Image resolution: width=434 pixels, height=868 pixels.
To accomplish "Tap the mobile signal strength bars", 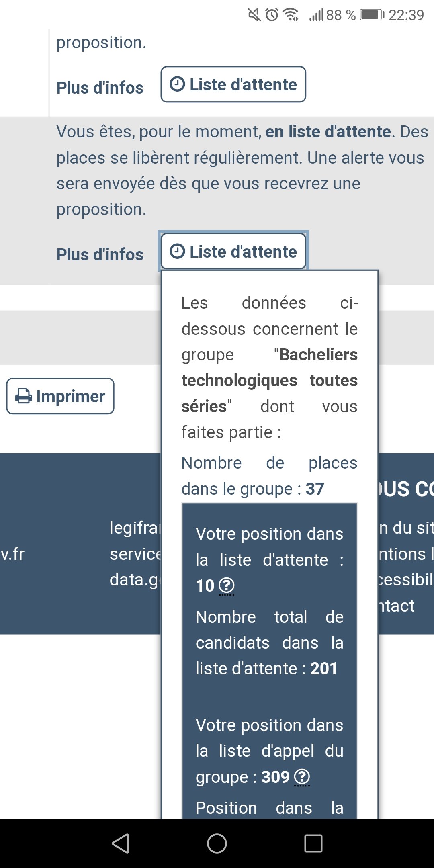I will point(316,15).
